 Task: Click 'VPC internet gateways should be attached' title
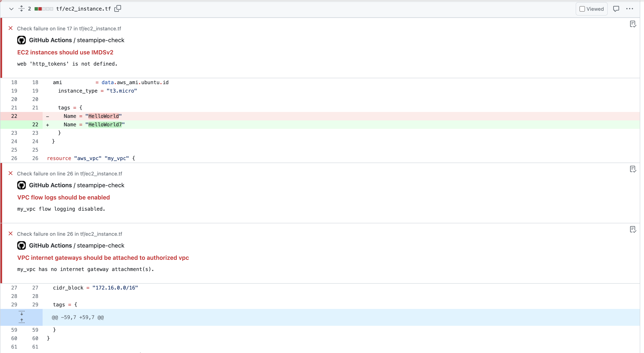pyautogui.click(x=103, y=257)
